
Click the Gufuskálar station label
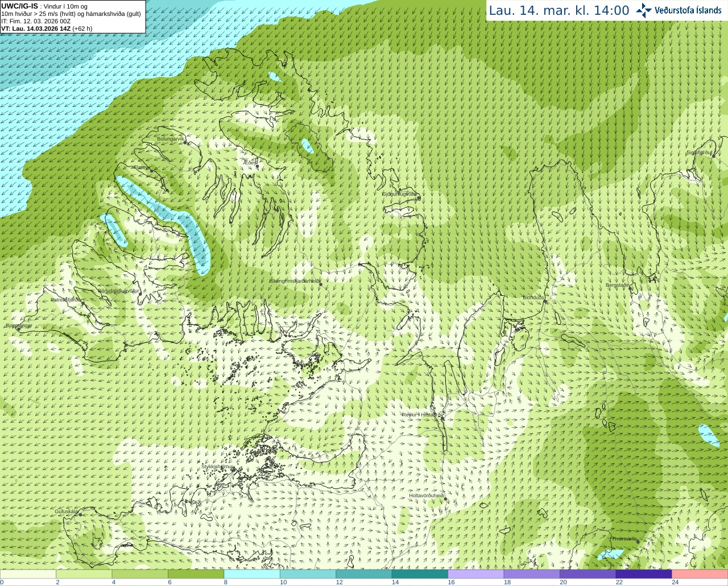pyautogui.click(x=67, y=511)
